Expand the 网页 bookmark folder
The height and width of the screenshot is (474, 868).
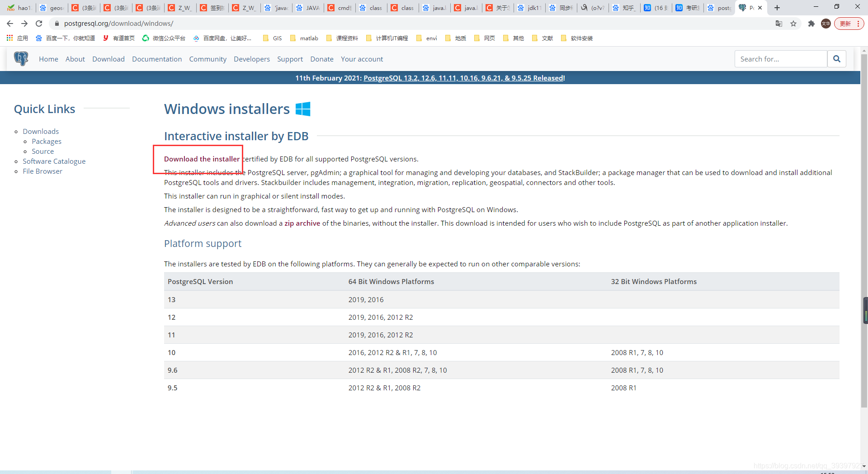coord(485,38)
